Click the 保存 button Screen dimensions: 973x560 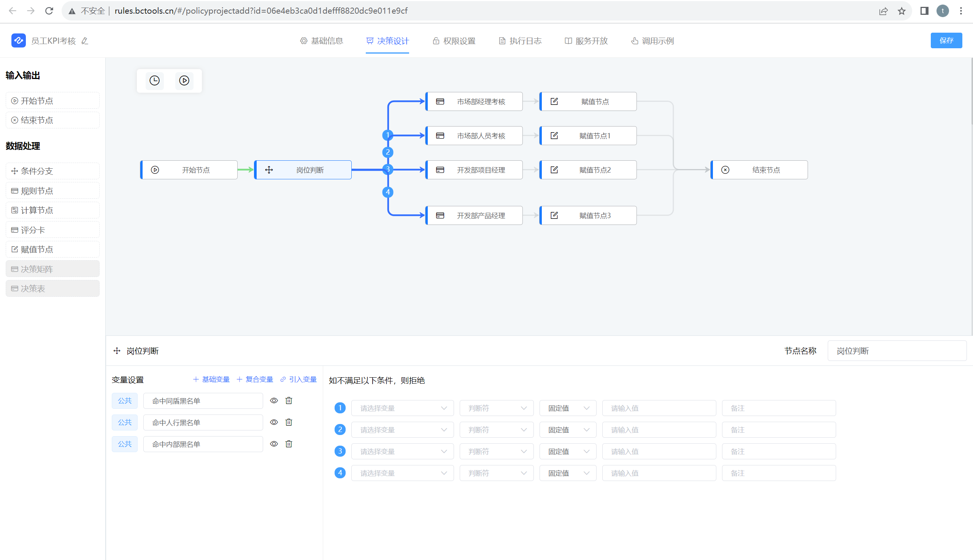click(946, 40)
